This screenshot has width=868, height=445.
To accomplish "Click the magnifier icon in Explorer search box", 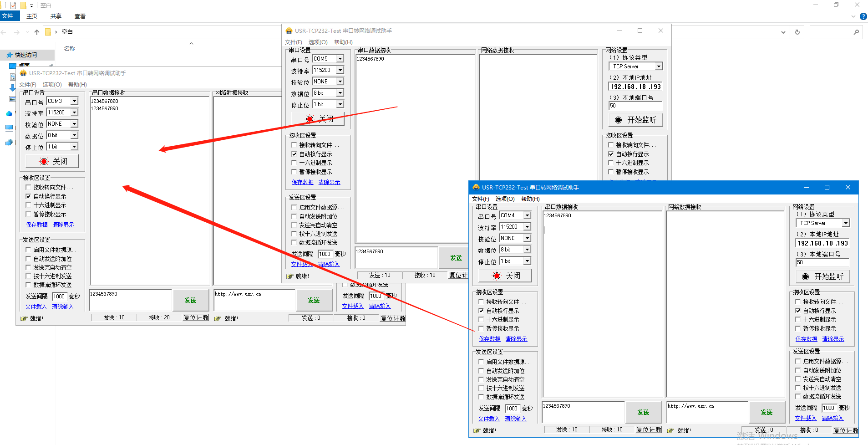I will (x=856, y=32).
